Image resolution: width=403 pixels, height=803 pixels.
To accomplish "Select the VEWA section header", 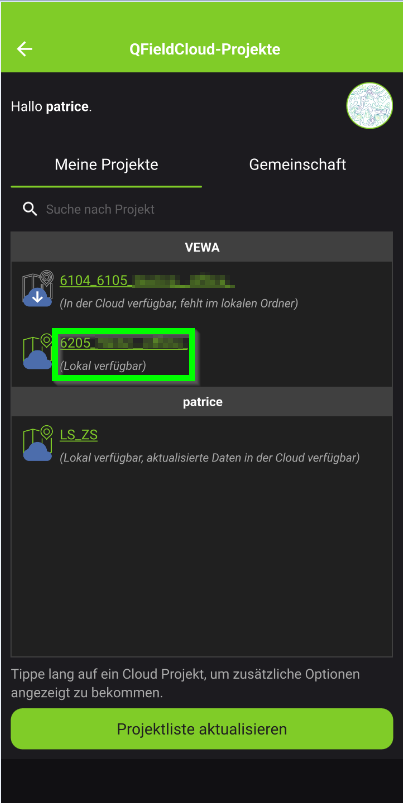I will pyautogui.click(x=202, y=247).
